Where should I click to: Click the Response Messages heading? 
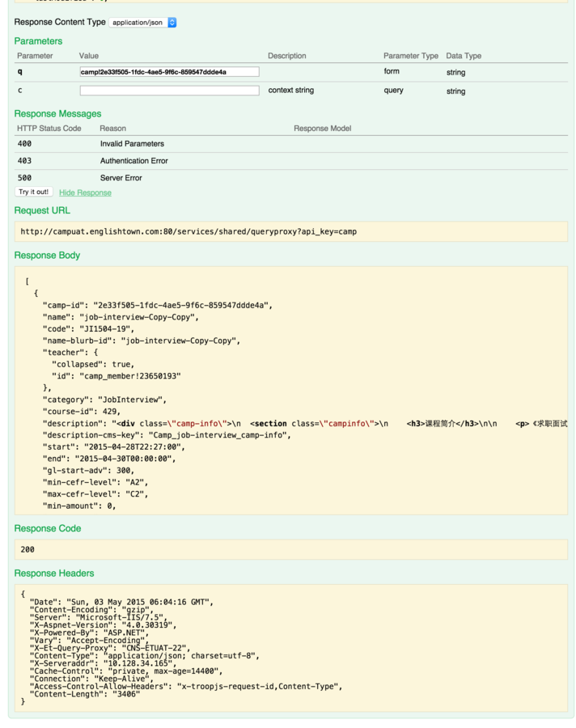click(x=57, y=114)
